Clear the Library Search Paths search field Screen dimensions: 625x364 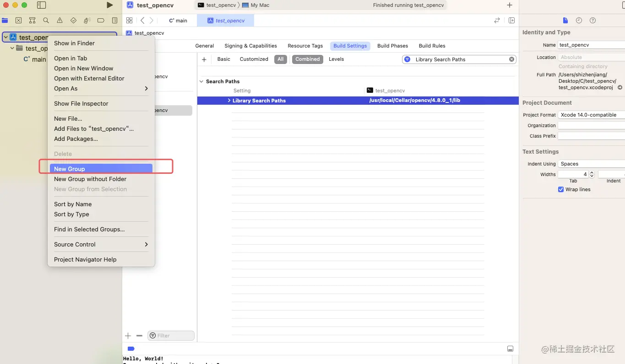pos(511,59)
